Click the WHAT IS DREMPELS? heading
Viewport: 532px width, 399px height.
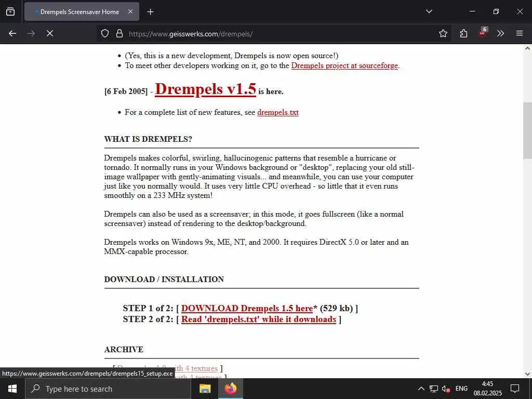click(148, 139)
